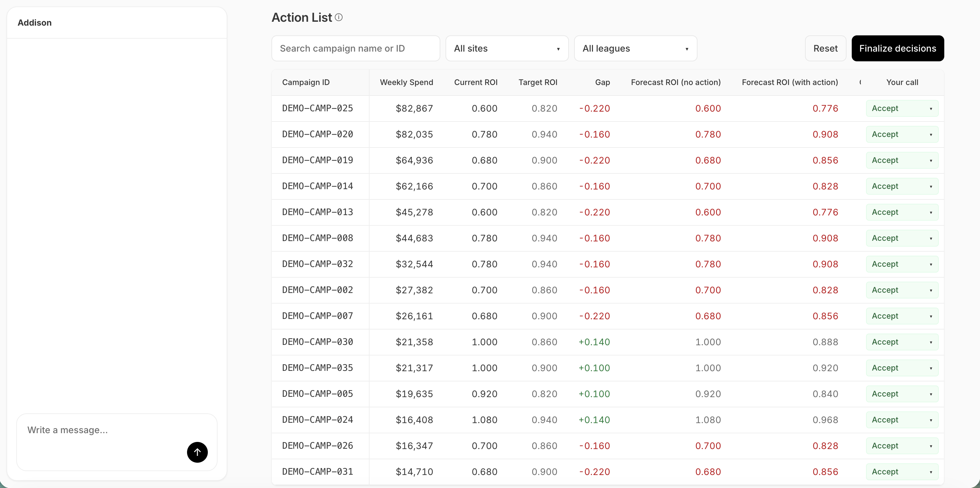Viewport: 980px width, 488px height.
Task: Click the DEMO-CAMP-031 campaign ID
Action: (317, 472)
